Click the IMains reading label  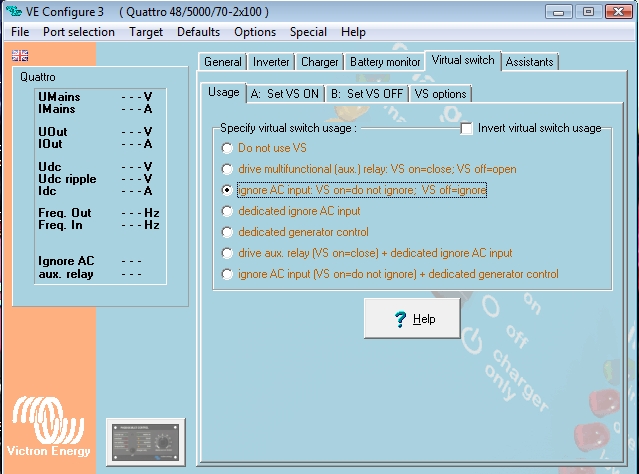coord(57,109)
